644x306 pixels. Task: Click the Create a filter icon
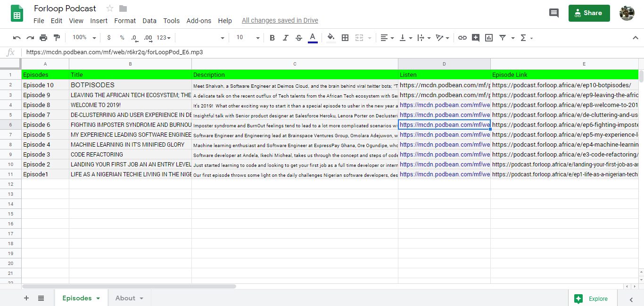pos(503,38)
